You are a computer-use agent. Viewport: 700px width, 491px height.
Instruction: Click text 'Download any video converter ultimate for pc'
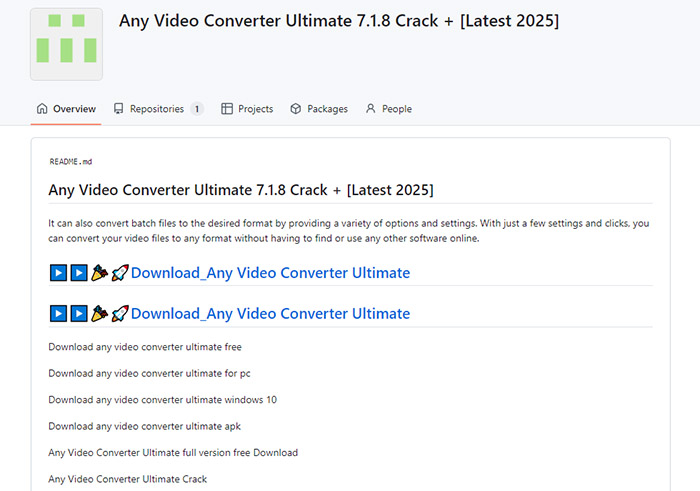click(149, 373)
